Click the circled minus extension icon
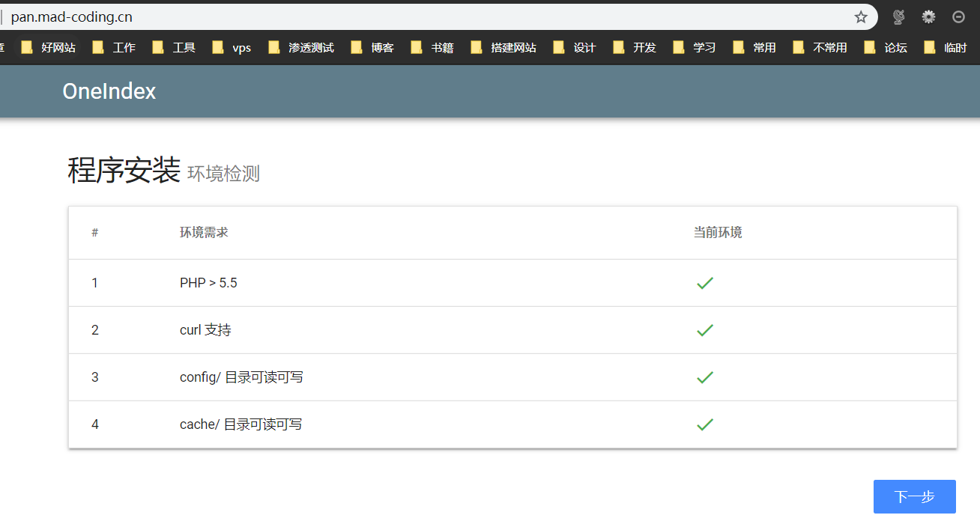This screenshot has width=980, height=521. coord(958,17)
